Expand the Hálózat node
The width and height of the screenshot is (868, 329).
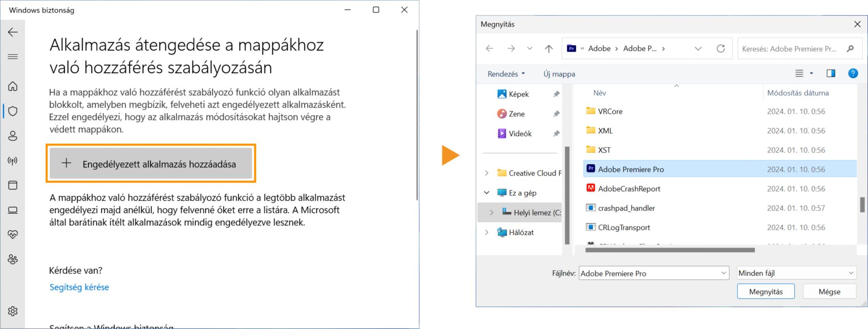486,232
